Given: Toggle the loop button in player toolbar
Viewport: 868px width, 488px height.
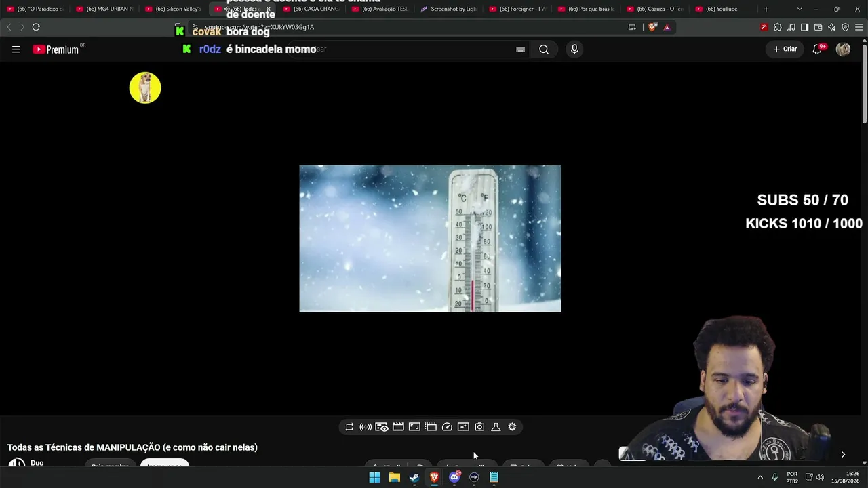Looking at the screenshot, I should tap(349, 427).
